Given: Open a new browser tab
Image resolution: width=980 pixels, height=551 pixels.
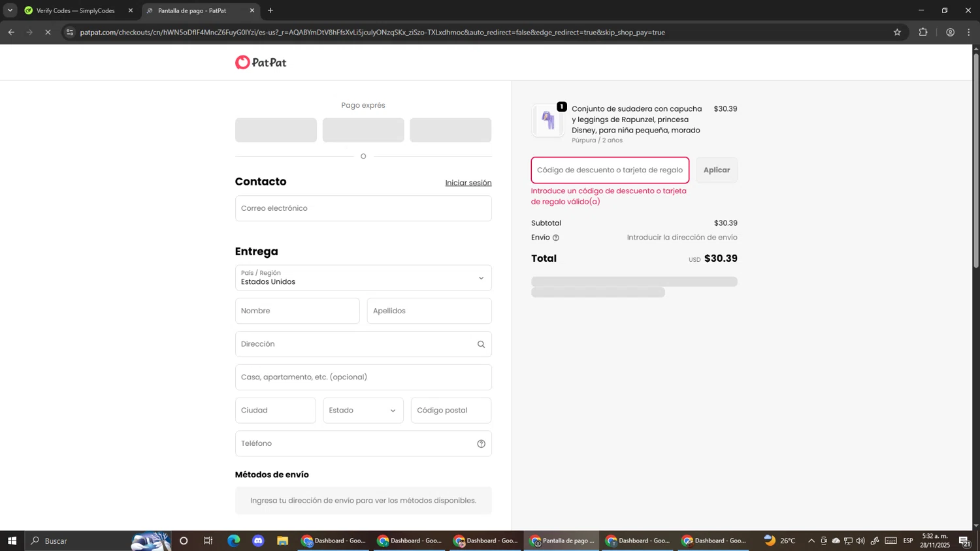Looking at the screenshot, I should 270,10.
